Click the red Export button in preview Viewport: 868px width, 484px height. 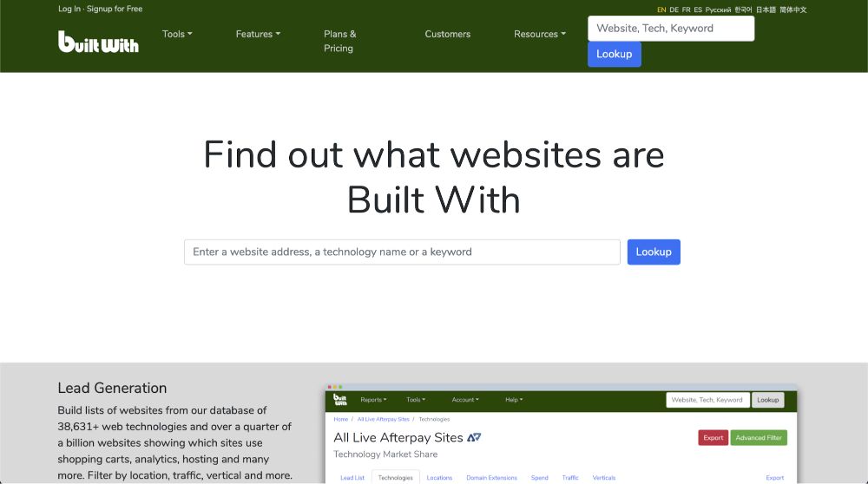click(x=713, y=437)
